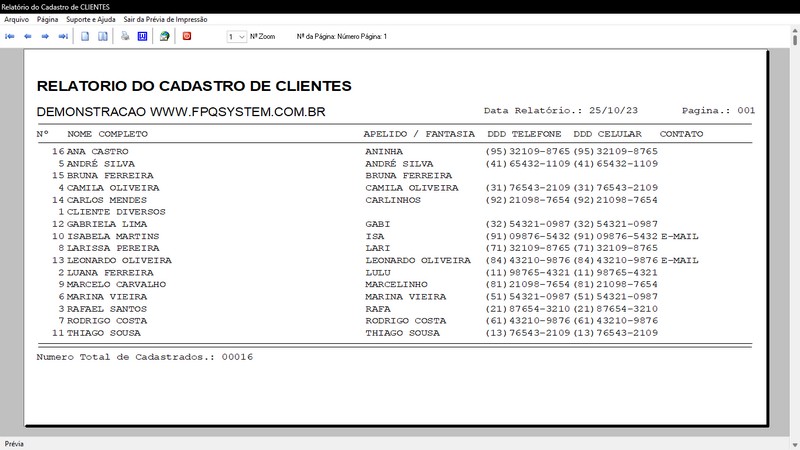
Task: Click RODRIGO COSTA in name column
Action: pyautogui.click(x=107, y=320)
